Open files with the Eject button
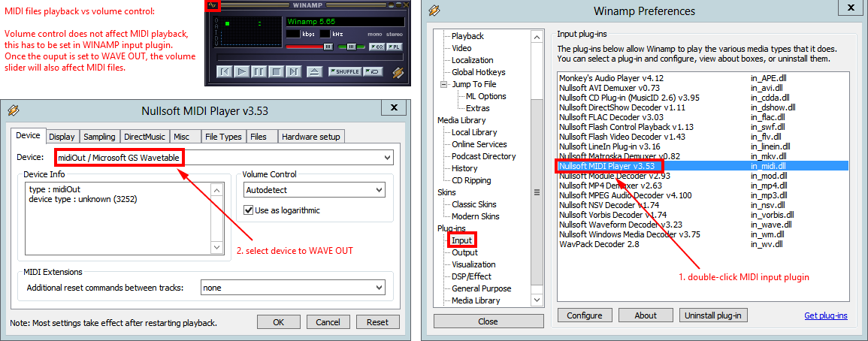 pos(314,71)
